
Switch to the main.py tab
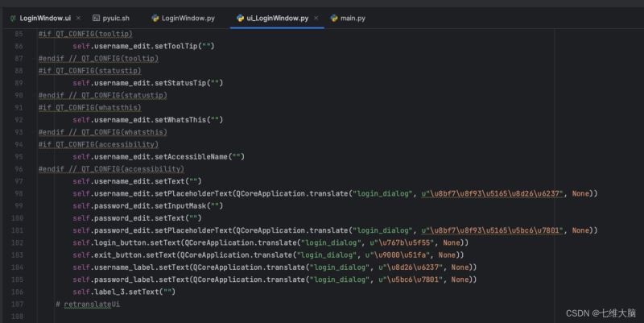(353, 18)
